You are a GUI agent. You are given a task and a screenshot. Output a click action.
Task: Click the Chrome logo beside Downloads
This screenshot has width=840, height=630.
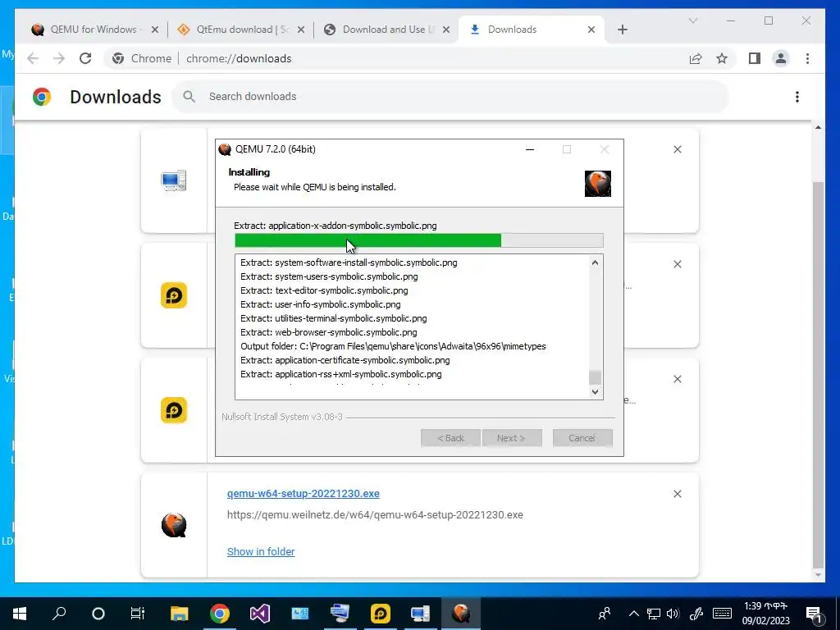(x=42, y=97)
